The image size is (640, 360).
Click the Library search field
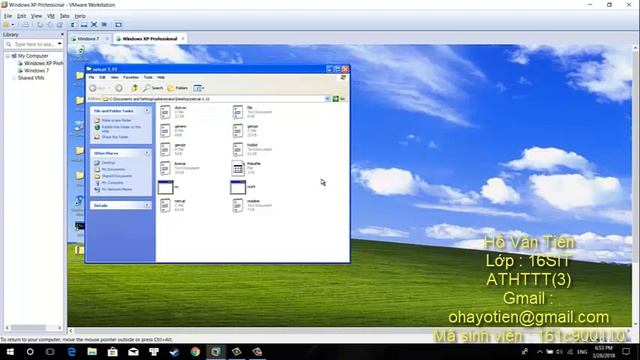coord(33,44)
